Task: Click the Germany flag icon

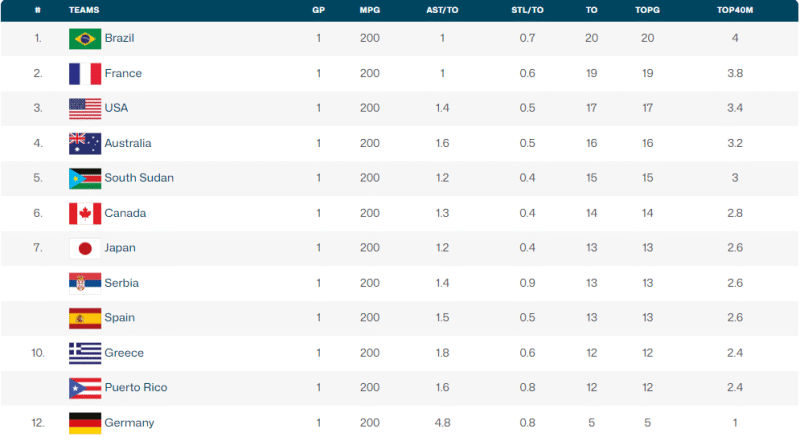Action: pos(85,423)
